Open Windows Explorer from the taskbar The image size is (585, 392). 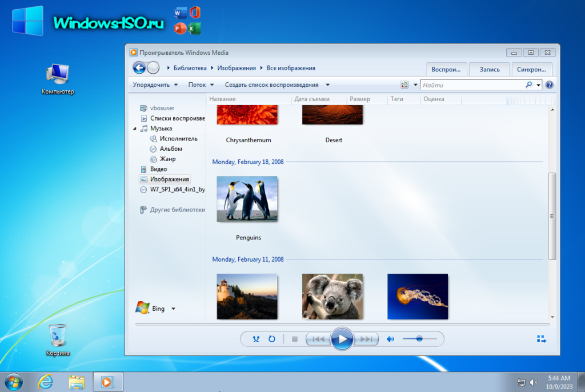pos(77,382)
